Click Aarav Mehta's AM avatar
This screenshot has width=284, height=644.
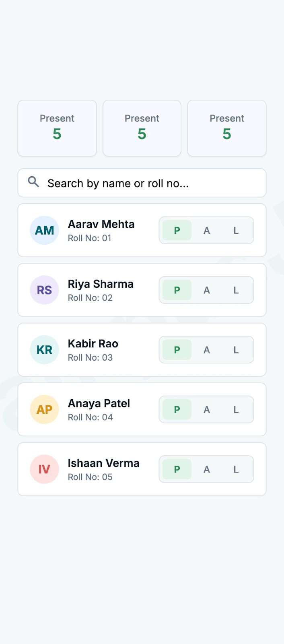pos(45,230)
